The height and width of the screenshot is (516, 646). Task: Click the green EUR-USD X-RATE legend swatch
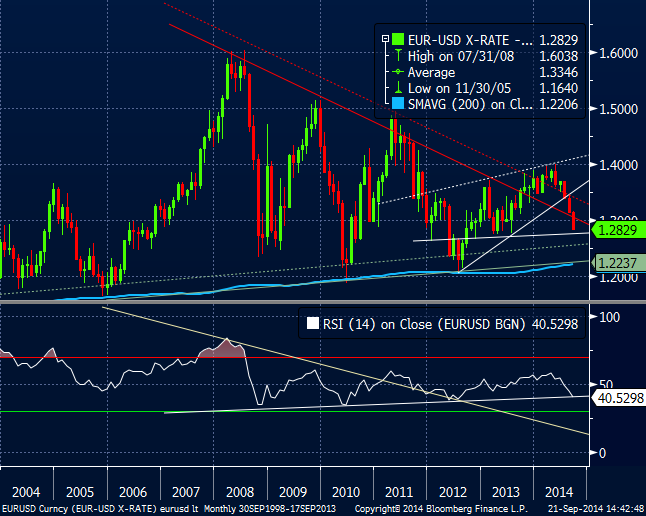click(399, 39)
